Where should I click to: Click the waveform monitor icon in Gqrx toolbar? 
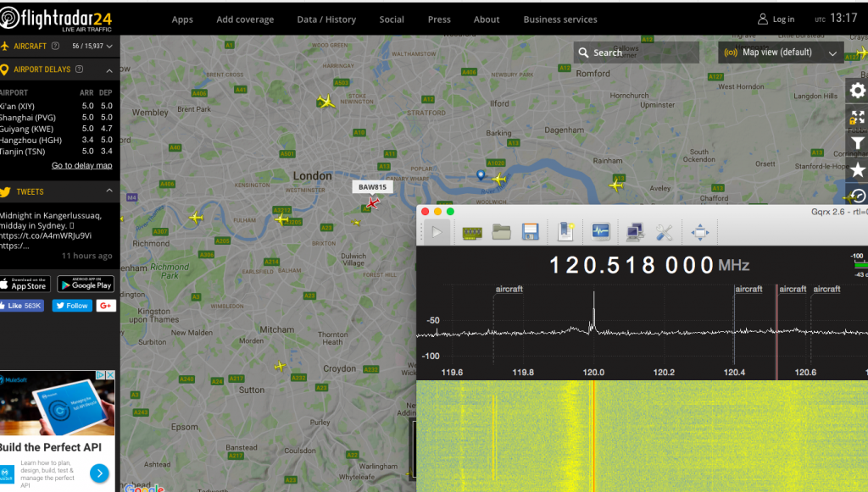(601, 231)
